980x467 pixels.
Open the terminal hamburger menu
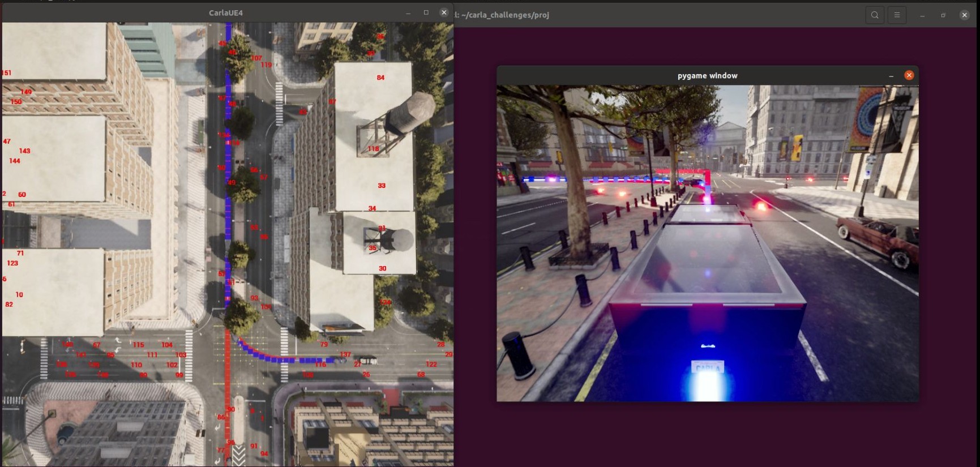(x=897, y=15)
